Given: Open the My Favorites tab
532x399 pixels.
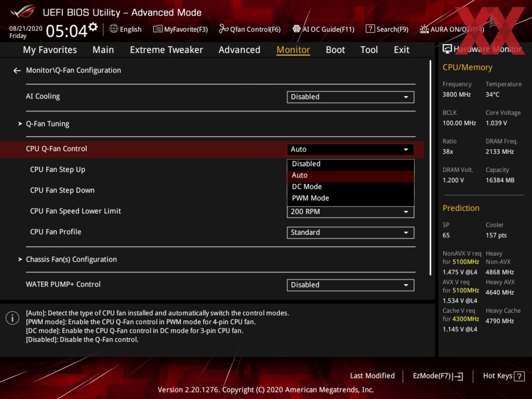Looking at the screenshot, I should [x=50, y=50].
